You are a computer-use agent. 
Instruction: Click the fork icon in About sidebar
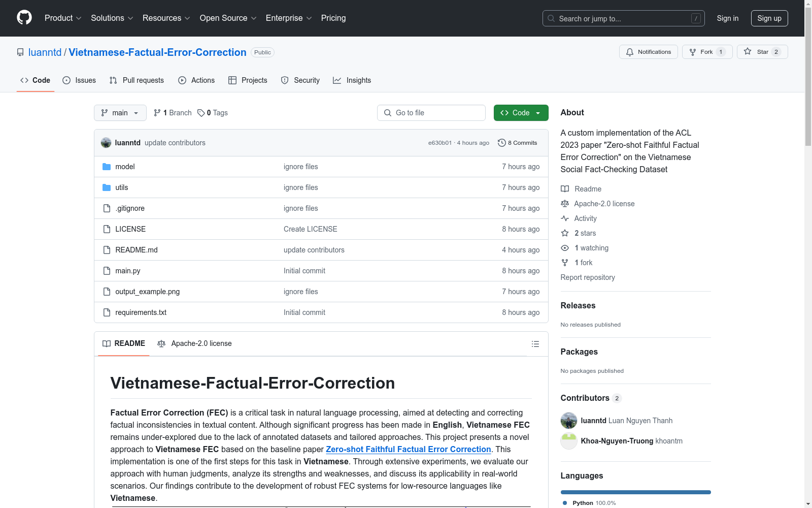pos(565,263)
